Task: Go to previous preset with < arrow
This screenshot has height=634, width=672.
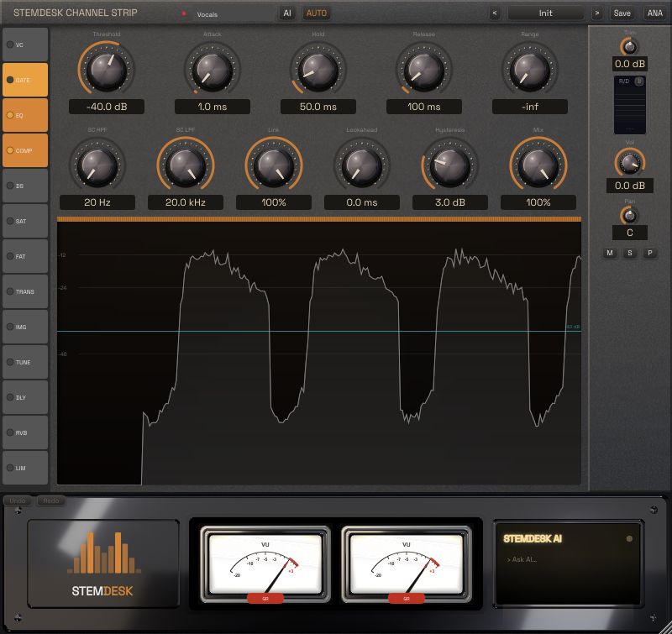Action: coord(495,13)
